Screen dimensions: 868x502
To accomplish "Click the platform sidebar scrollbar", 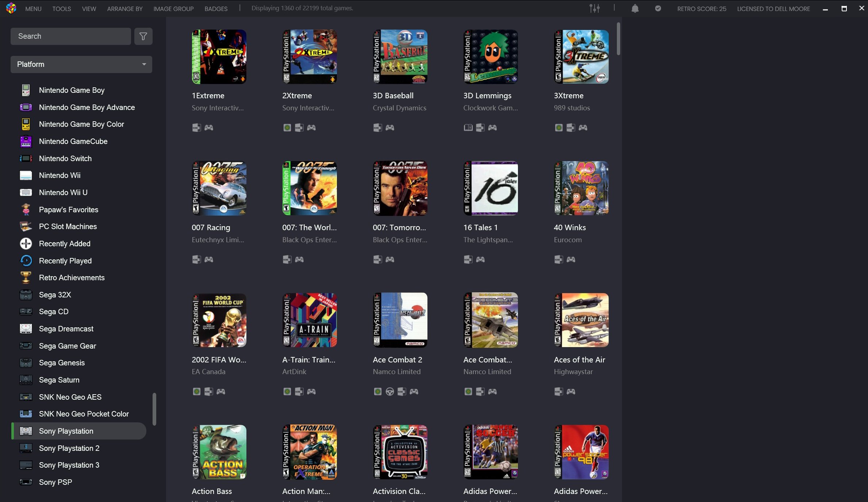I will tap(154, 409).
